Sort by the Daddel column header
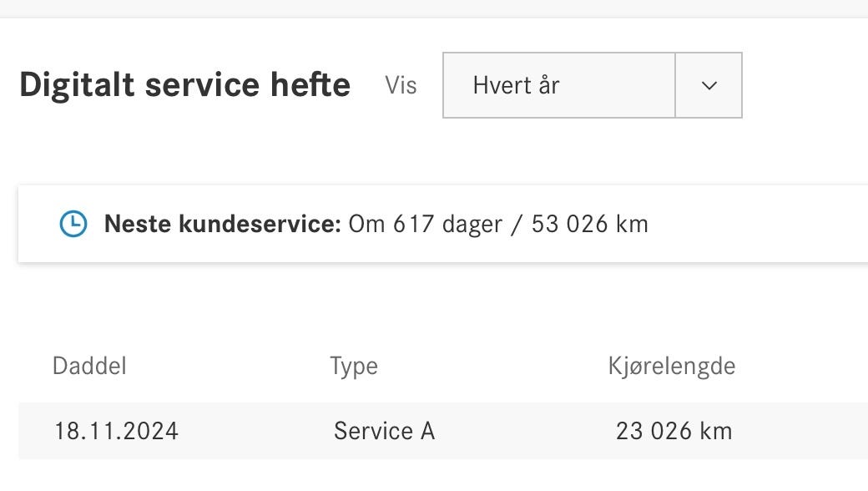This screenshot has width=868, height=491. (x=89, y=366)
